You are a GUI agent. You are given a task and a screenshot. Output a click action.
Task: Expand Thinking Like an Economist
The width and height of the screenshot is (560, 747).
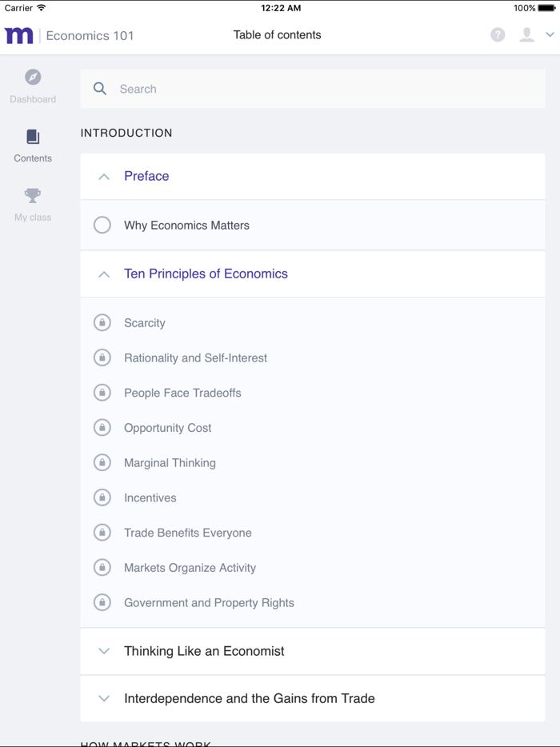click(104, 651)
